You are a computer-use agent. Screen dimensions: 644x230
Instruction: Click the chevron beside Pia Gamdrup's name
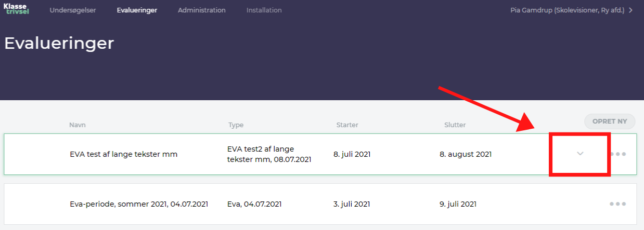630,10
